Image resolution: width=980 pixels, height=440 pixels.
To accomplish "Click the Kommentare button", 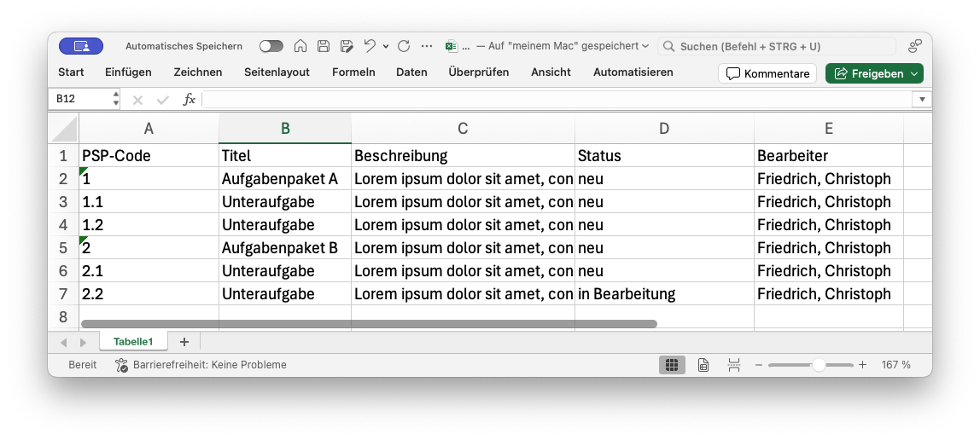I will [767, 73].
